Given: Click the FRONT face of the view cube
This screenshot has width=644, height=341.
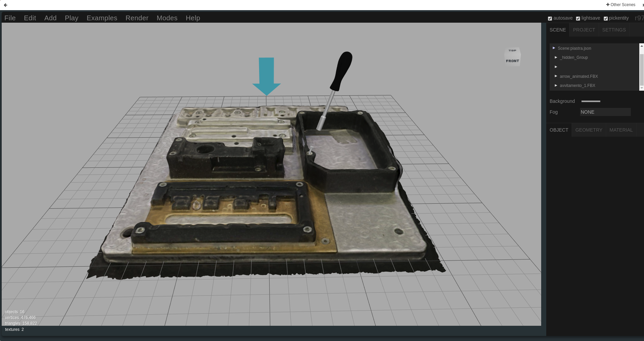Looking at the screenshot, I should pyautogui.click(x=512, y=61).
